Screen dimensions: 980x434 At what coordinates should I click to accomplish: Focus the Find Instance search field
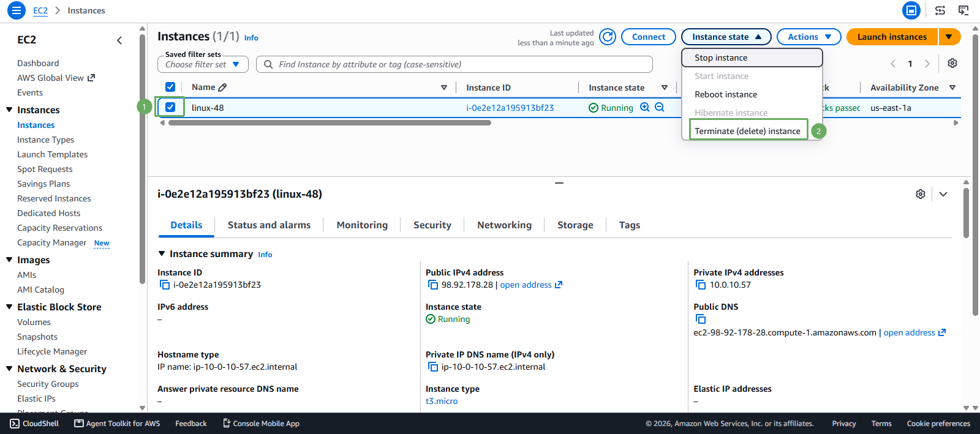point(454,64)
